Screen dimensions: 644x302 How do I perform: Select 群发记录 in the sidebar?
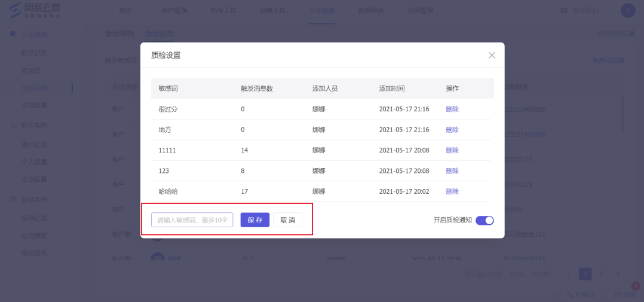(x=34, y=53)
